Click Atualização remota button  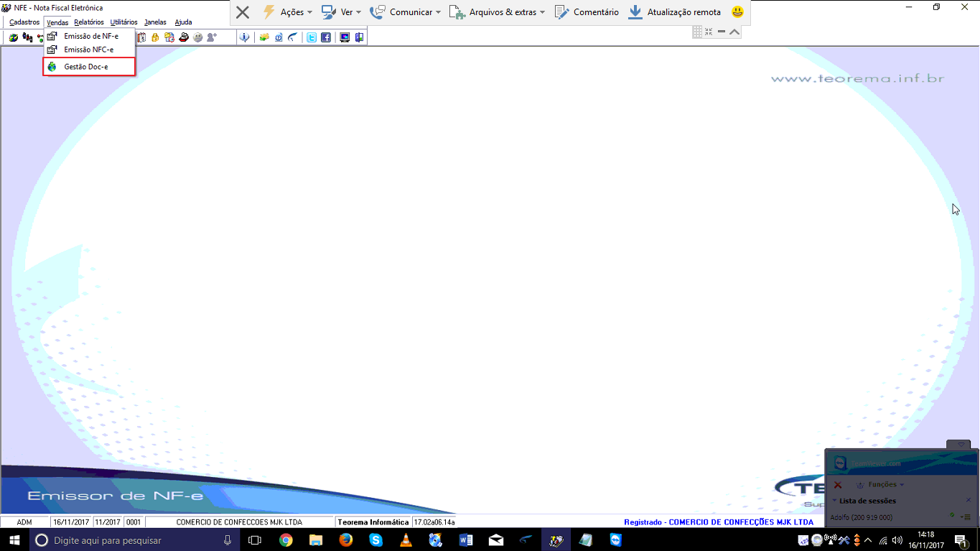pos(674,12)
